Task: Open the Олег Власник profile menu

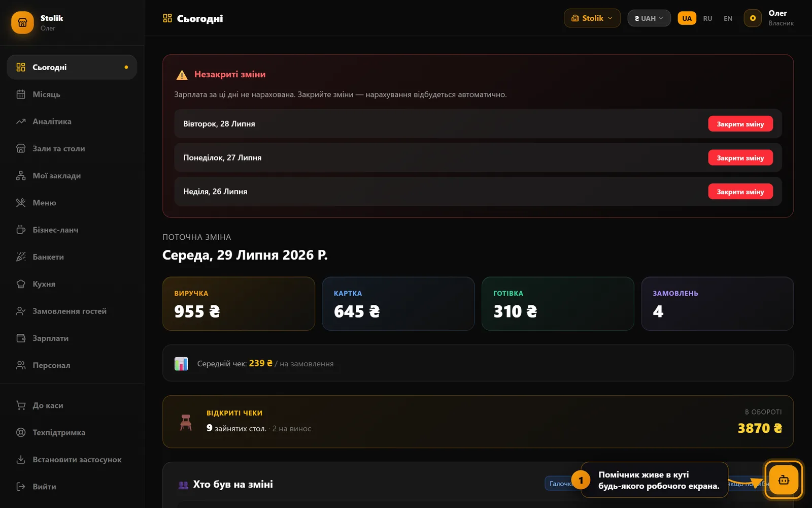Action: [x=769, y=18]
